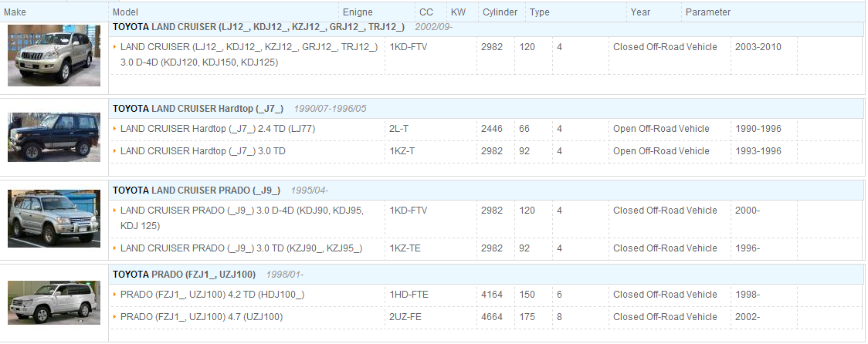Click orange arrow before Hardtop 3.0 TD
This screenshot has height=344, width=868.
114,150
